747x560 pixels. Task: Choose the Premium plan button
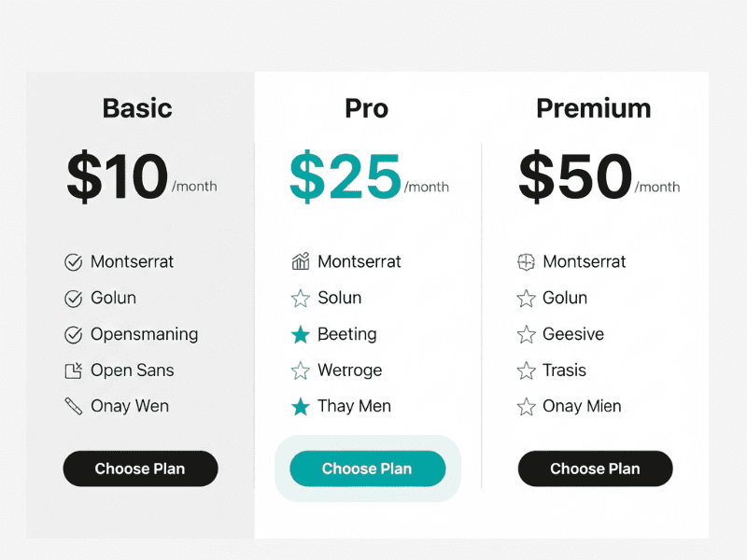coord(595,469)
